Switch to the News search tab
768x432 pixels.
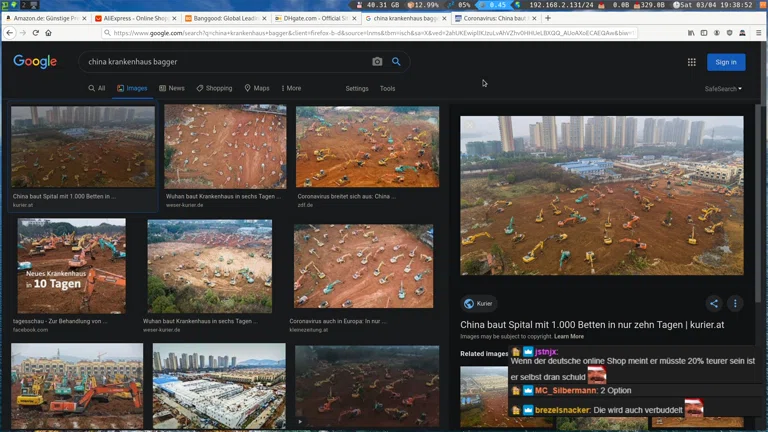pos(172,88)
